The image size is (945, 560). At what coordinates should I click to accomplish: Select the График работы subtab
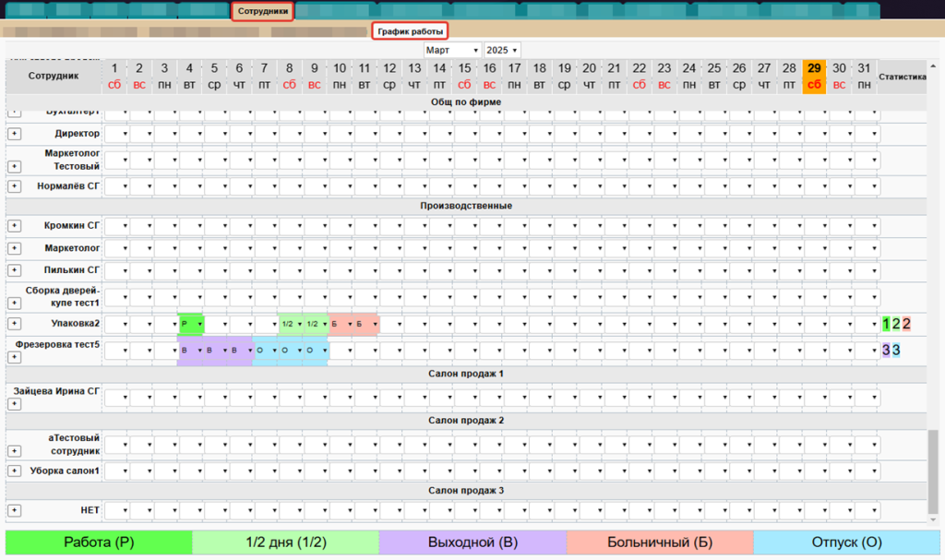tap(410, 31)
